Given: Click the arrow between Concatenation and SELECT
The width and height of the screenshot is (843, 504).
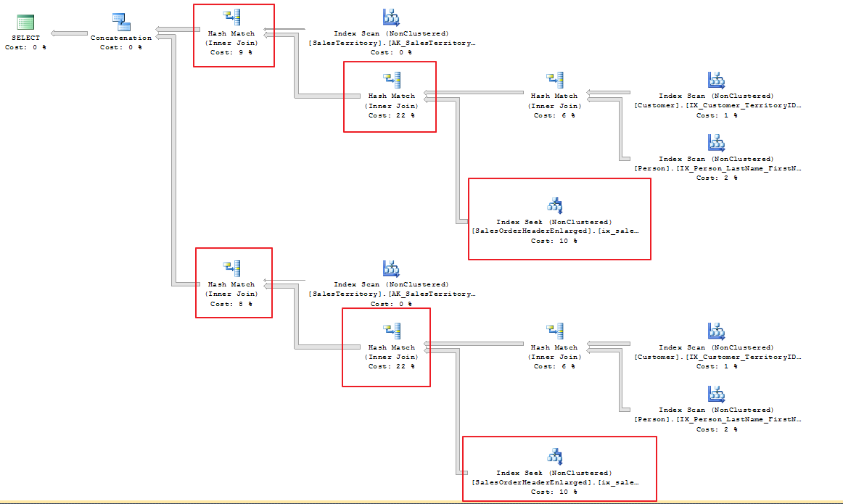Looking at the screenshot, I should point(68,32).
